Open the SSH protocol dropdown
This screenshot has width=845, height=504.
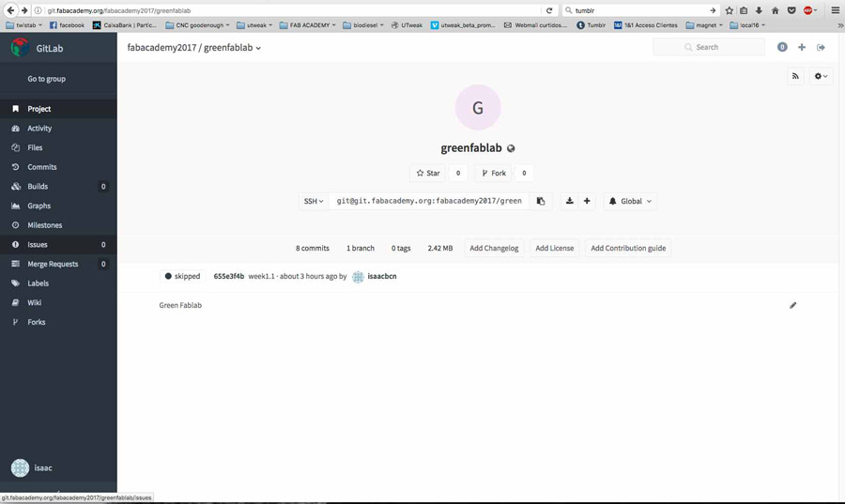tap(313, 201)
